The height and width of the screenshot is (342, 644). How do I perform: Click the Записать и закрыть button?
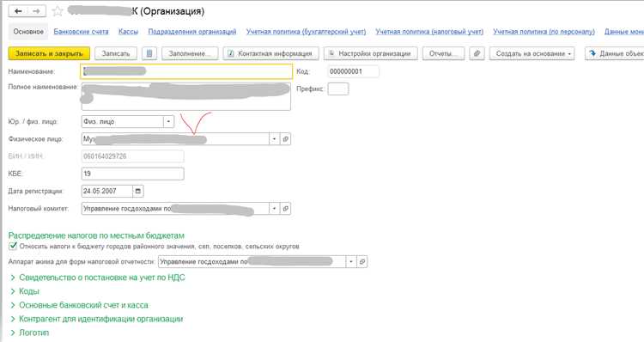(x=49, y=53)
